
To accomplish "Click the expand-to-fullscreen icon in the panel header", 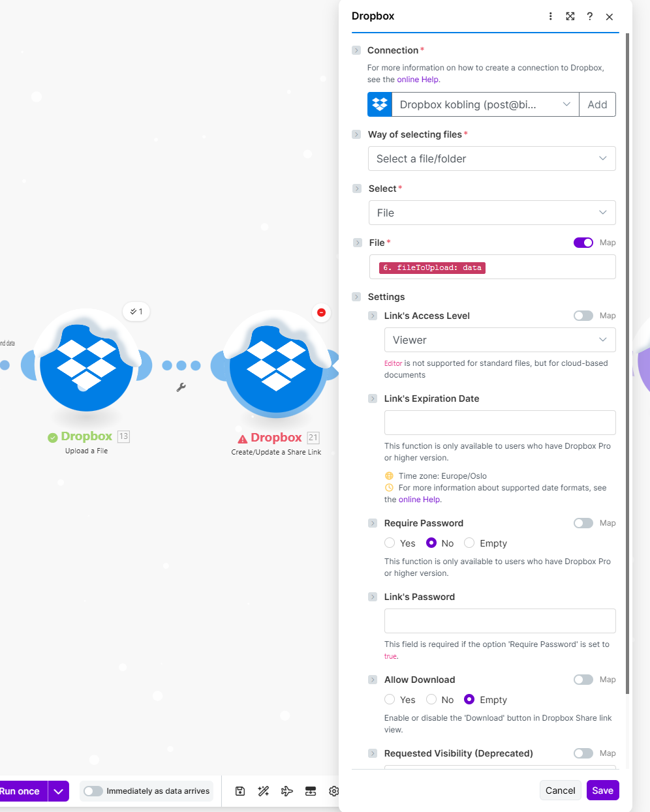I will [570, 16].
